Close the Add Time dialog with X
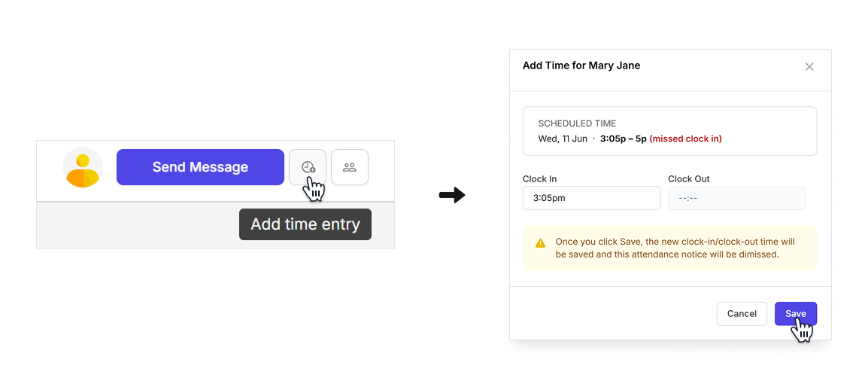This screenshot has height=390, width=868. (809, 66)
